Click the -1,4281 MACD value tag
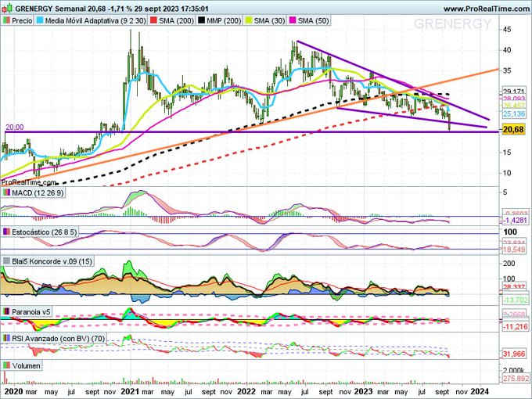 [x=514, y=221]
